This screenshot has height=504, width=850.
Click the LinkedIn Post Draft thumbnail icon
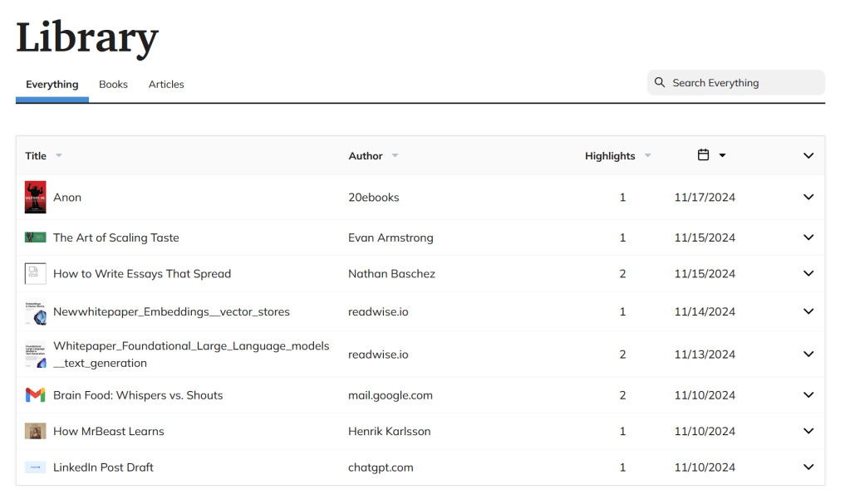click(x=35, y=467)
